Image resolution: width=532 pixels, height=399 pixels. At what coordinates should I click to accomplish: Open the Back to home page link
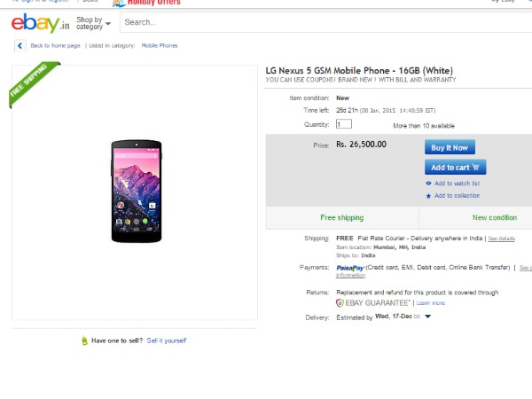click(55, 45)
